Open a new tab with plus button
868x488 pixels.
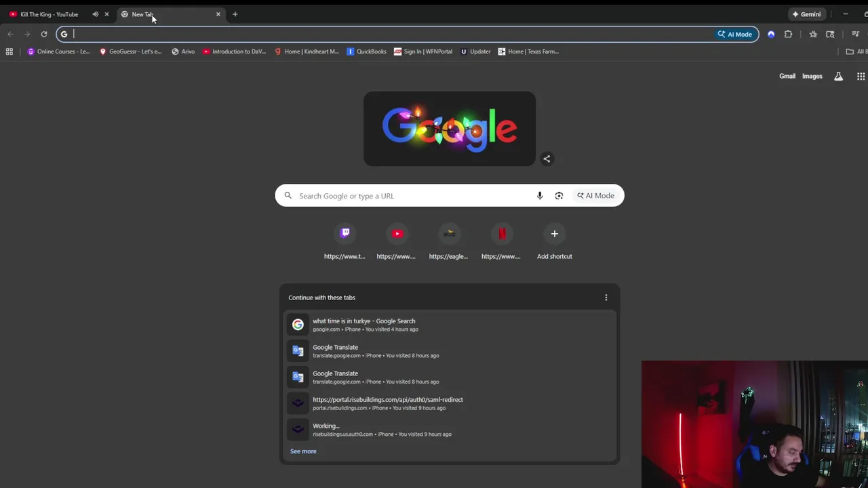(235, 14)
